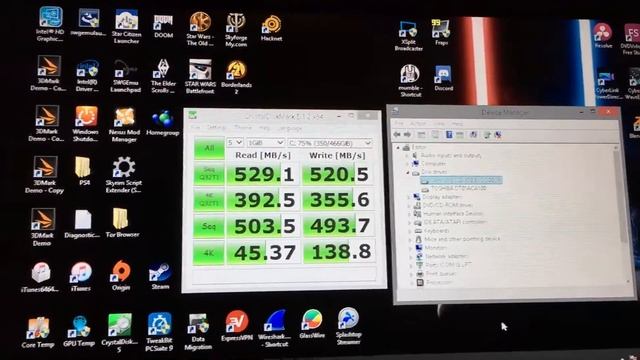640x360 pixels.
Task: Launch Steam from the desktop
Action: click(x=160, y=276)
